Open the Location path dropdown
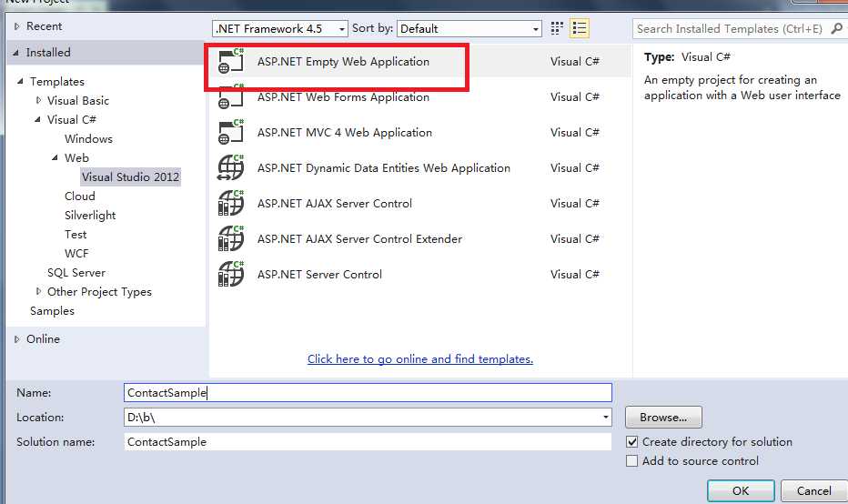 pyautogui.click(x=606, y=417)
